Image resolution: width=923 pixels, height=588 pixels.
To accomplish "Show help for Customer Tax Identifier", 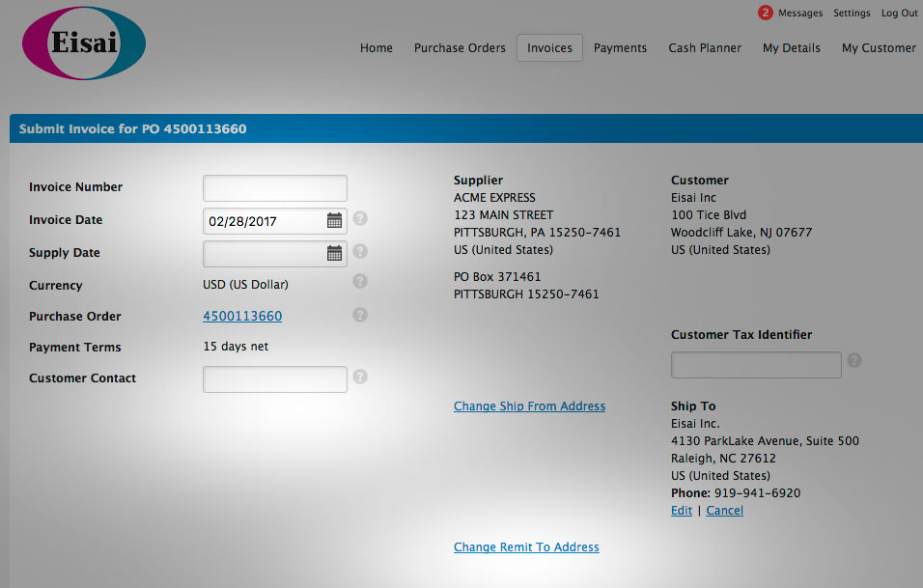I will [x=854, y=360].
